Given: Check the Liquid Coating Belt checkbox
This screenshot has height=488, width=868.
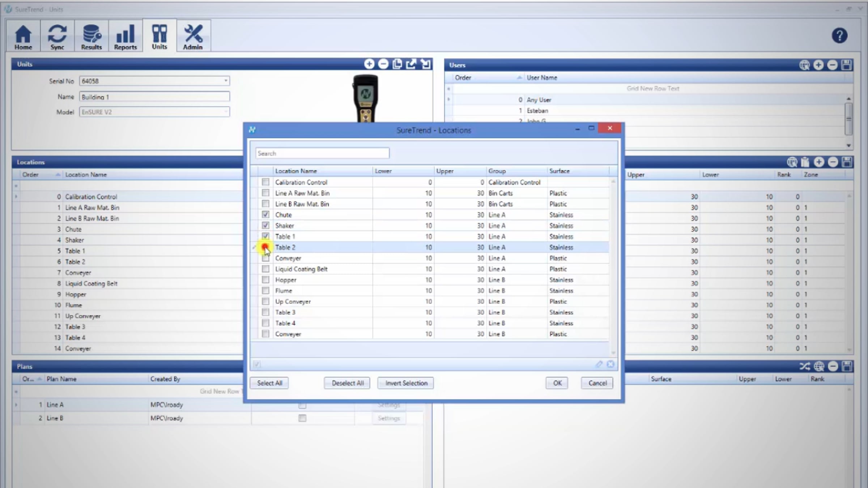Looking at the screenshot, I should (x=265, y=269).
